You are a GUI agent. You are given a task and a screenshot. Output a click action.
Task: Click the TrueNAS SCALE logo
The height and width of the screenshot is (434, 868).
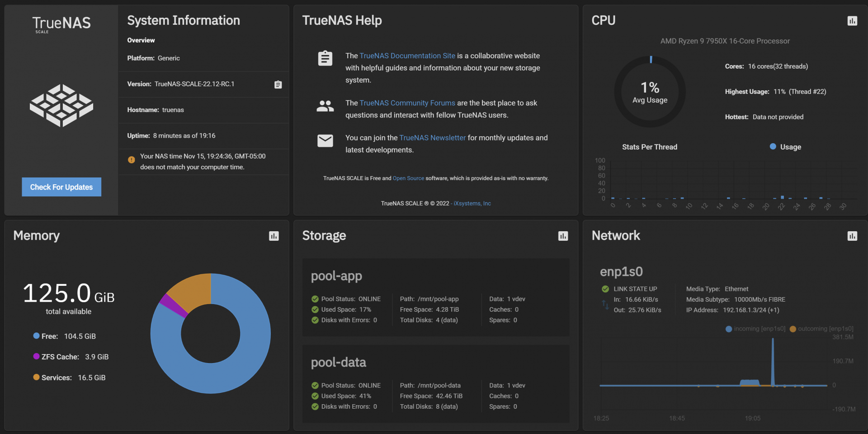point(61,24)
